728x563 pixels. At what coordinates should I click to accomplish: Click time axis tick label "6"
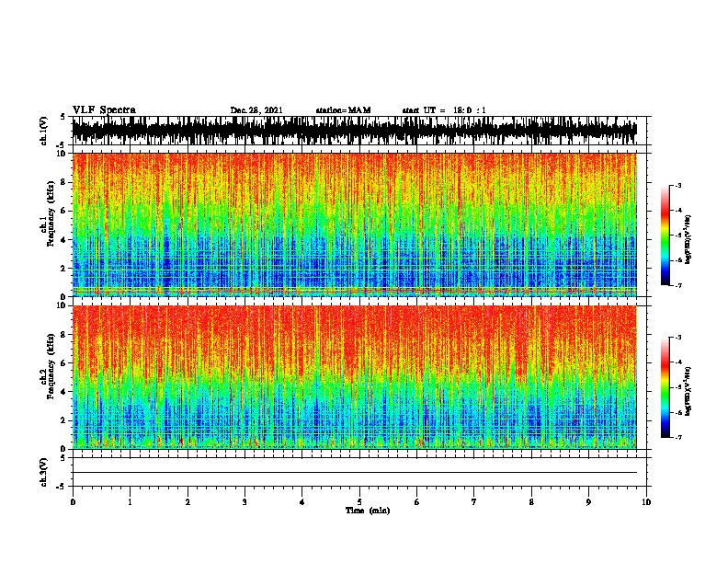pos(417,501)
